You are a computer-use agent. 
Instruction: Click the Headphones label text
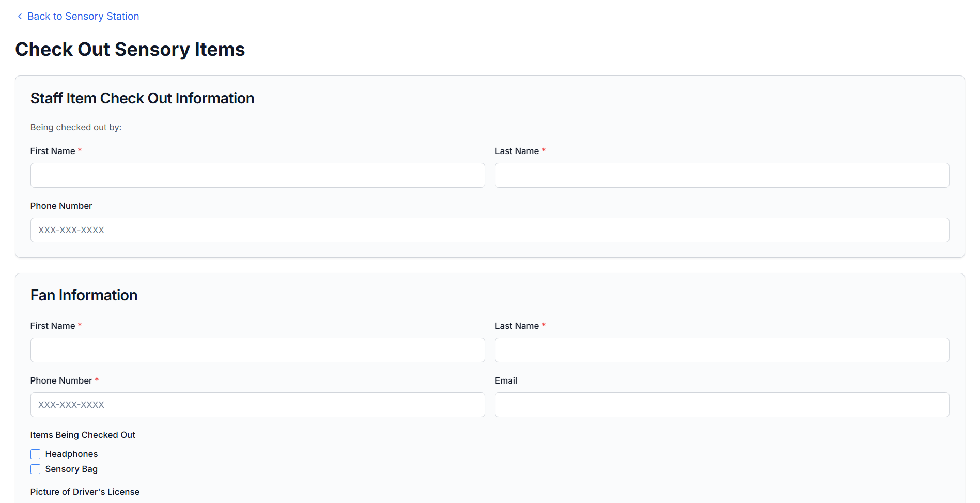click(71, 454)
